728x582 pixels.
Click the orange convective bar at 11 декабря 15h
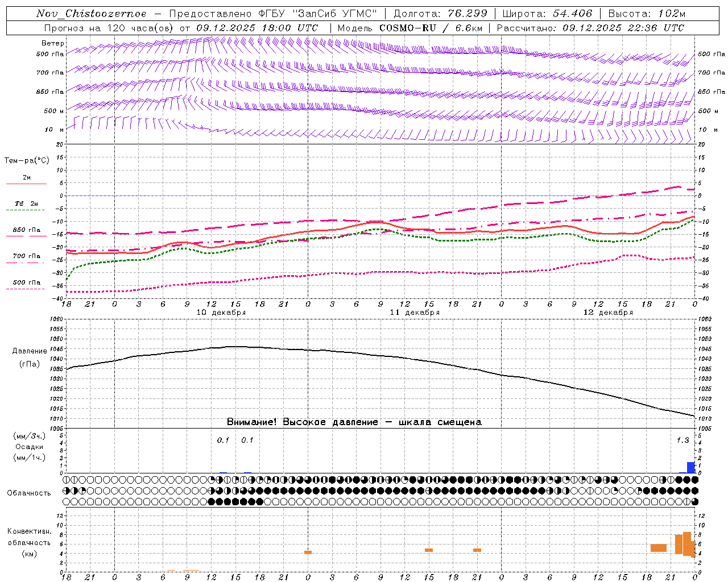[x=429, y=550]
